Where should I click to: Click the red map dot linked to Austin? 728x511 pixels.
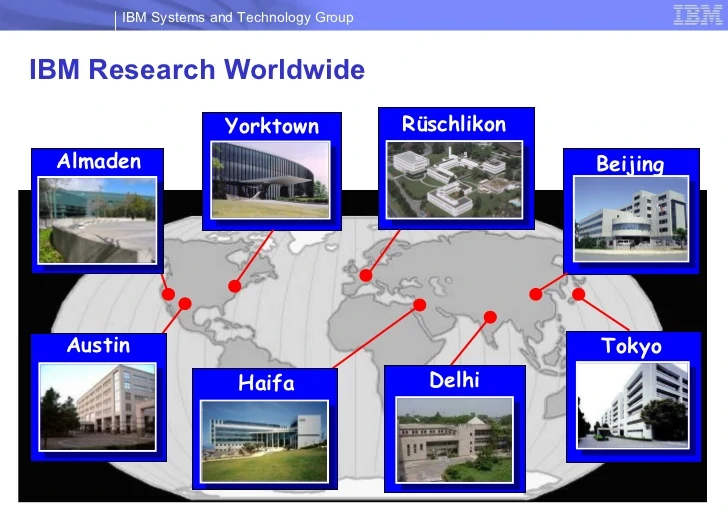(x=185, y=304)
